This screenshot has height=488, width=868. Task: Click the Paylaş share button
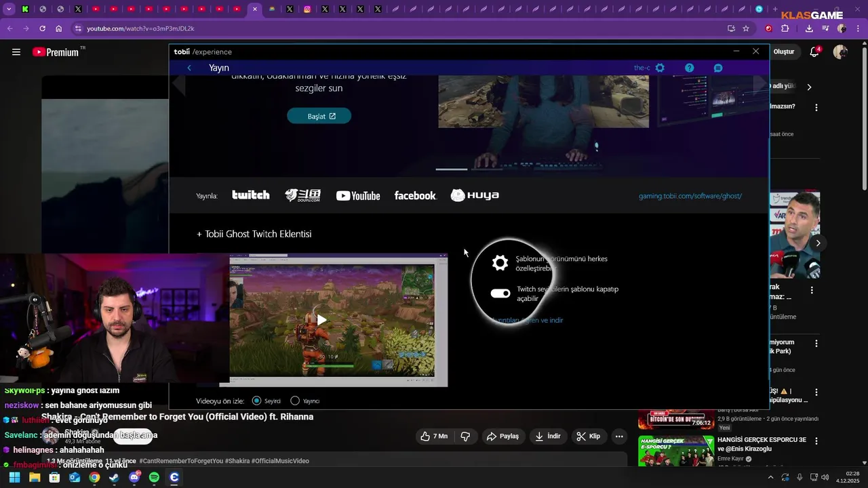[502, 436]
